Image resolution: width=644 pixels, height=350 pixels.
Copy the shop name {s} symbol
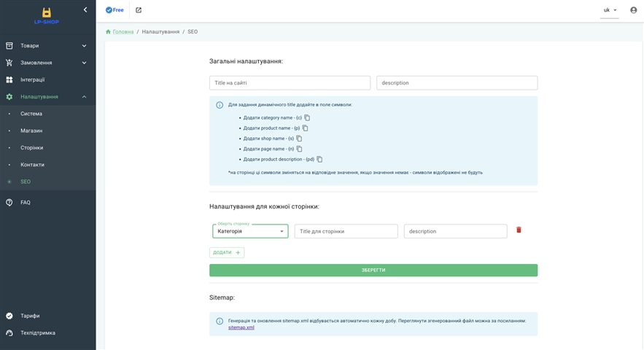[x=299, y=138]
